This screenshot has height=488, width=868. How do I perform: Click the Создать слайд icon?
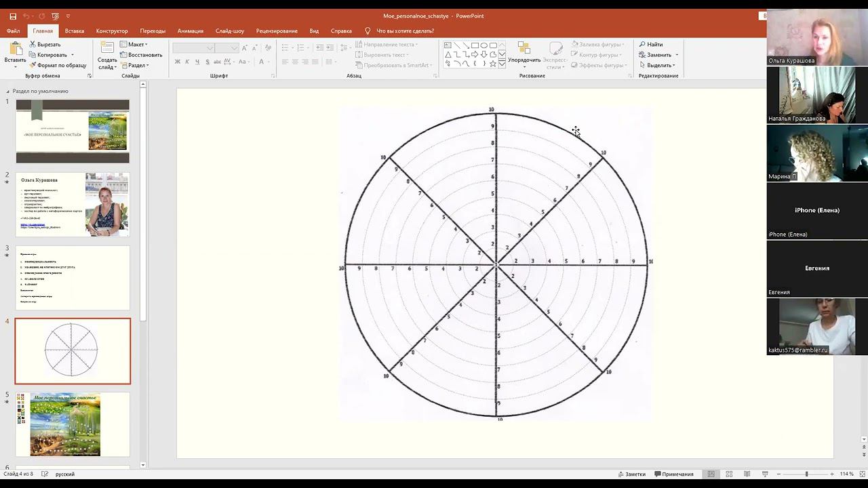[107, 47]
